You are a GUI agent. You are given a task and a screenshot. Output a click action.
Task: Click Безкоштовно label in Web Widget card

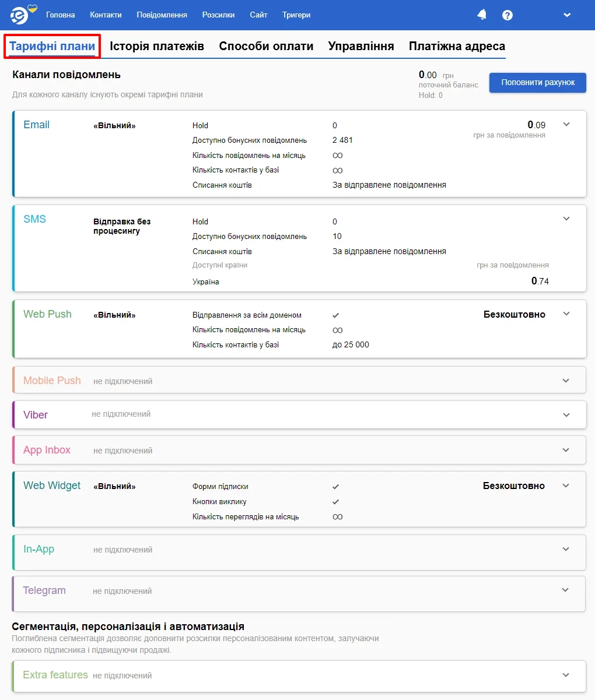click(x=514, y=486)
